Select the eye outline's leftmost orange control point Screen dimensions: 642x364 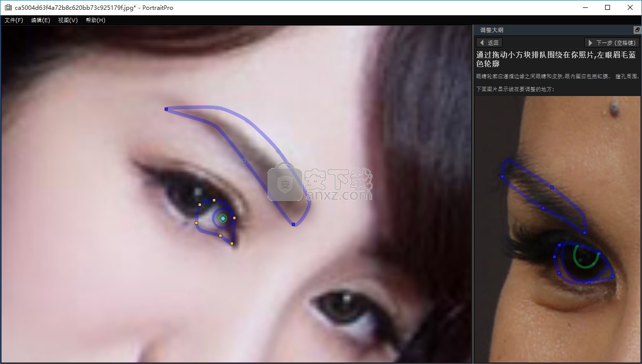[x=196, y=223]
